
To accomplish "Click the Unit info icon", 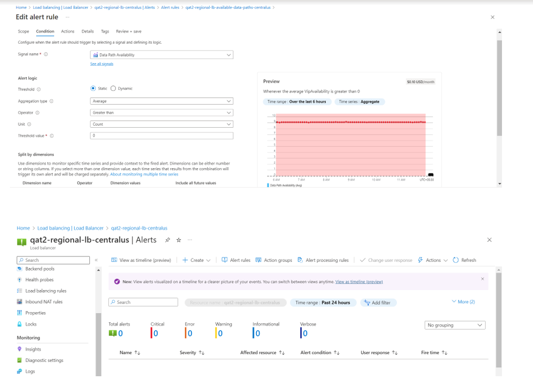I will coord(29,124).
